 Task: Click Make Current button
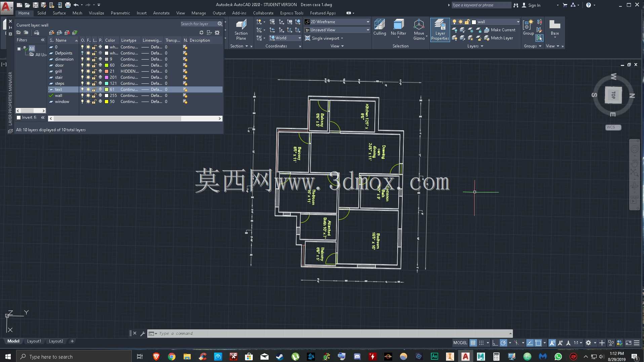pos(499,30)
